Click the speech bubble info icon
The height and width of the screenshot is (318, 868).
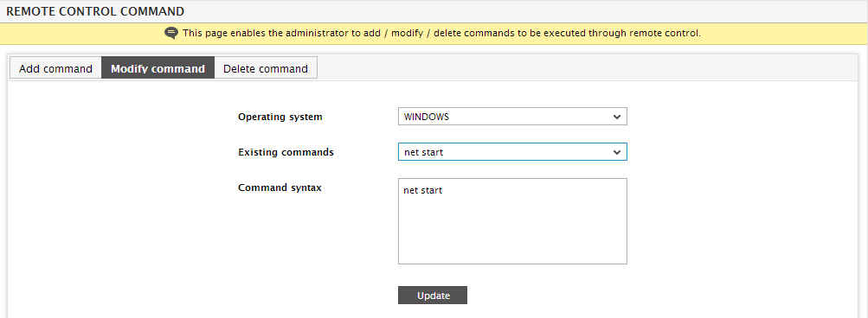click(x=171, y=33)
